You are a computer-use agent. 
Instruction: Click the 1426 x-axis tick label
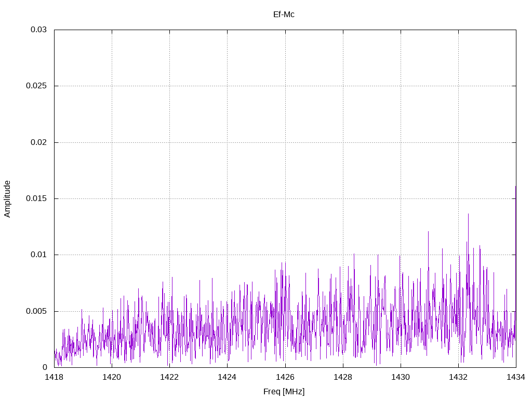click(285, 377)
